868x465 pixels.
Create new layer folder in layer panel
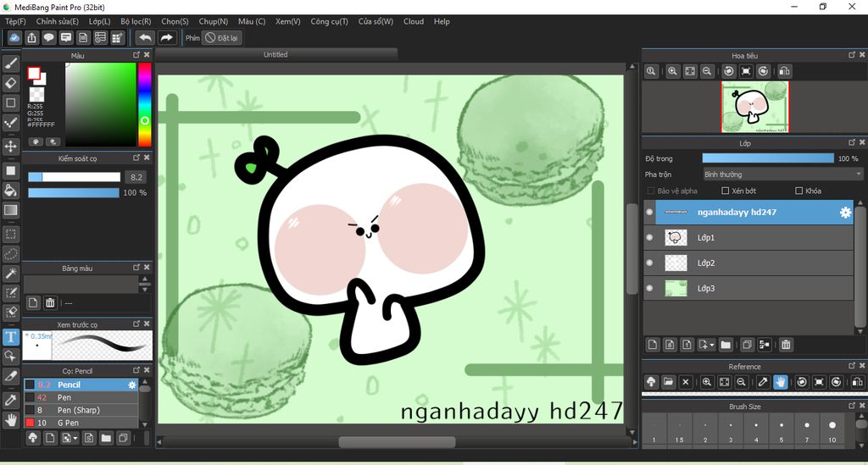pyautogui.click(x=726, y=345)
